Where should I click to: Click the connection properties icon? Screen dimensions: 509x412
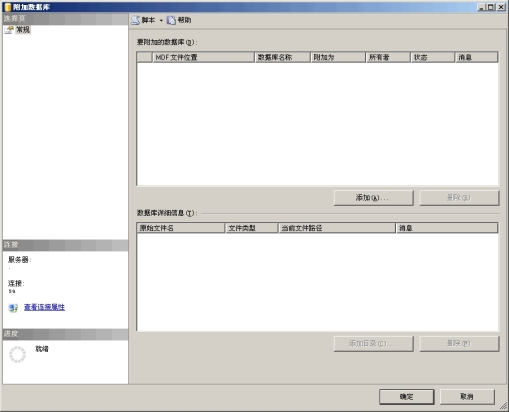pos(13,308)
